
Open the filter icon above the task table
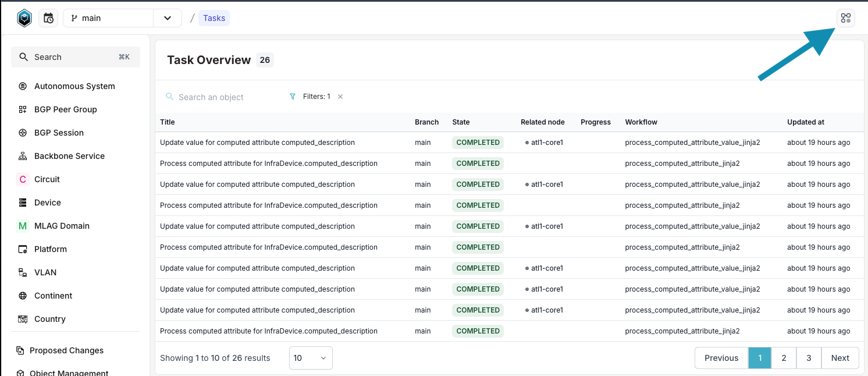point(292,97)
